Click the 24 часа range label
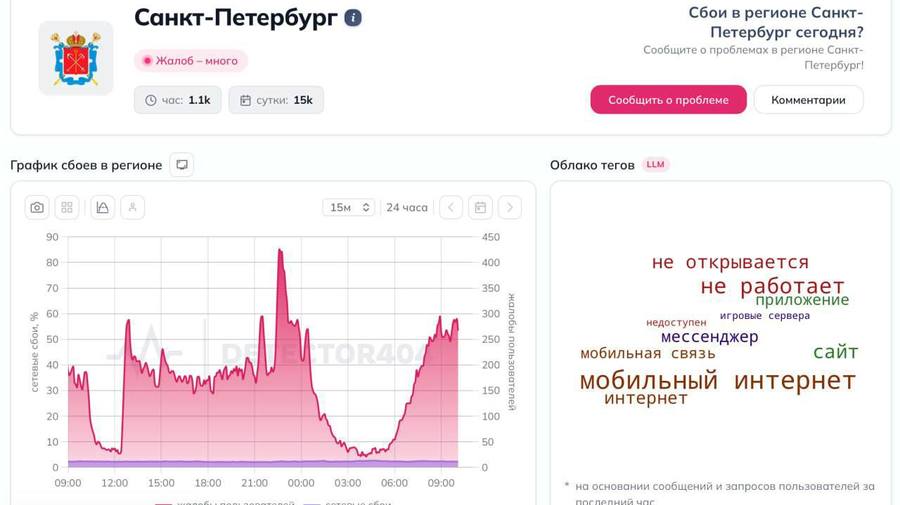This screenshot has width=900, height=505. (x=407, y=207)
